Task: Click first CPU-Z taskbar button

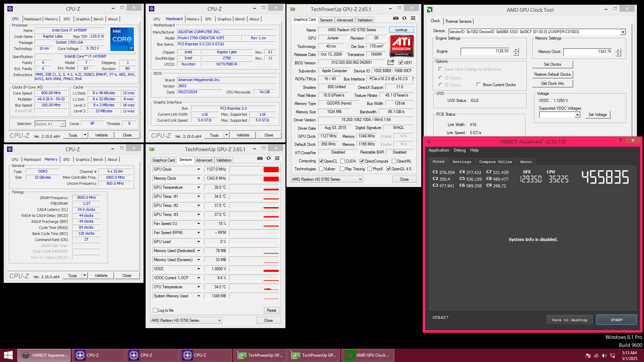Action: pyautogui.click(x=98, y=355)
